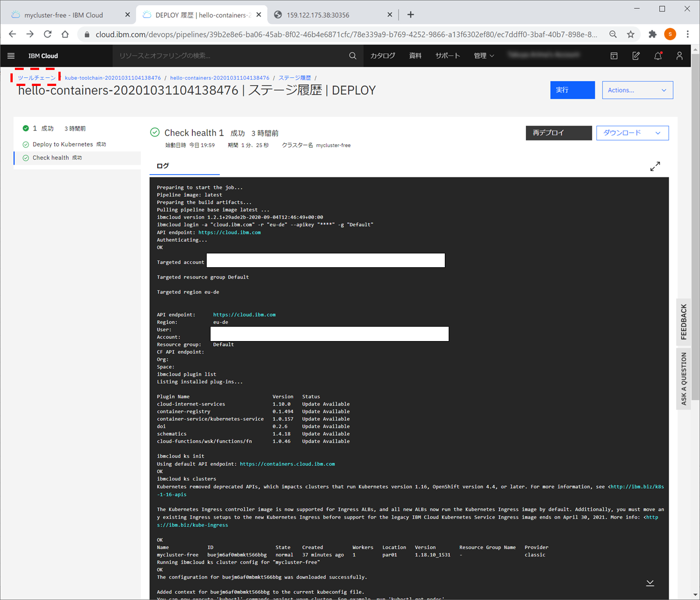Open the IBM Cloud Shell edit icon
This screenshot has height=600, width=700.
click(636, 56)
